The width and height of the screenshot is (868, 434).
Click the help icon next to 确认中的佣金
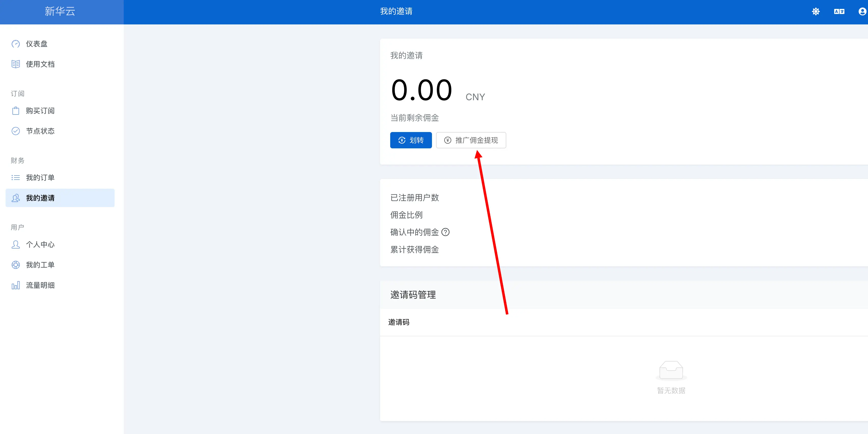pos(445,232)
